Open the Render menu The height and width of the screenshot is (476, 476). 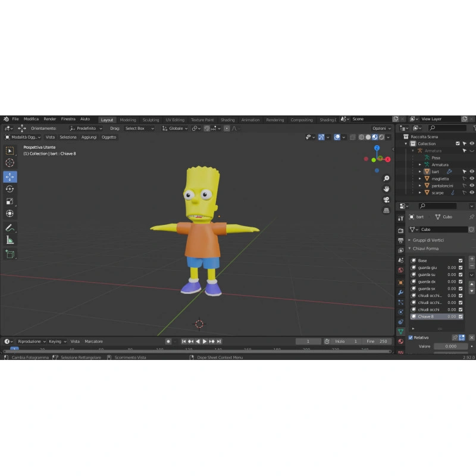[50, 119]
